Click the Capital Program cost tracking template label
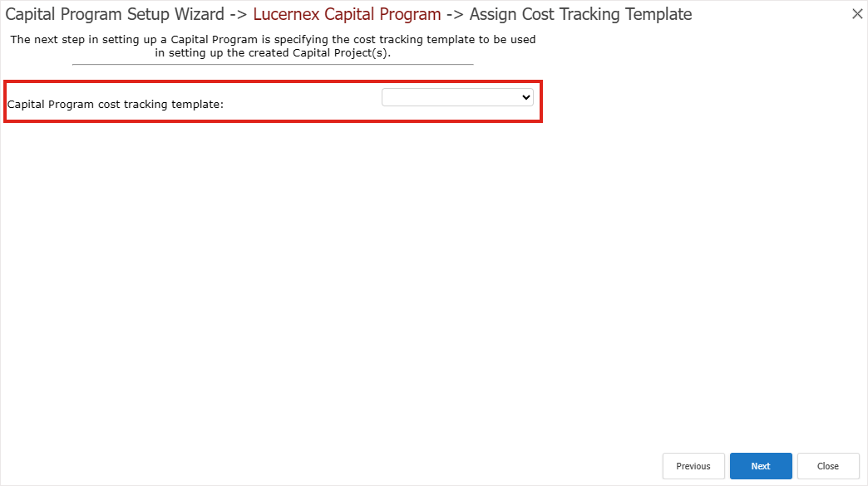Image resolution: width=868 pixels, height=486 pixels. tap(116, 105)
